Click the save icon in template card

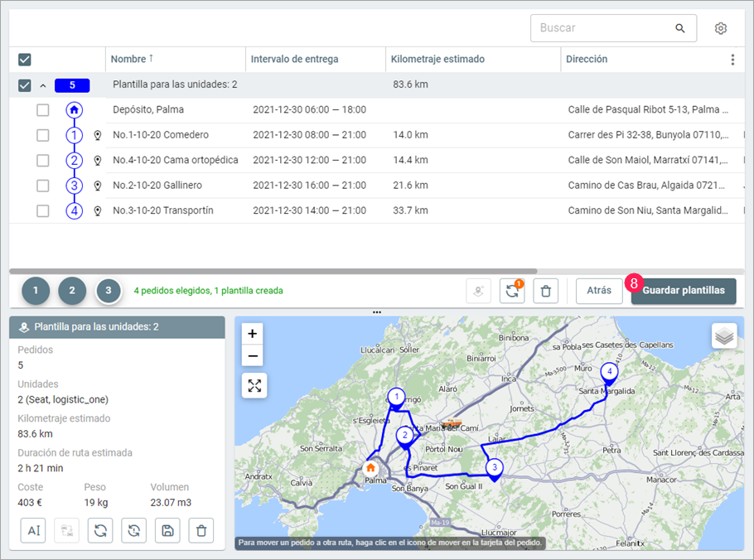[167, 530]
